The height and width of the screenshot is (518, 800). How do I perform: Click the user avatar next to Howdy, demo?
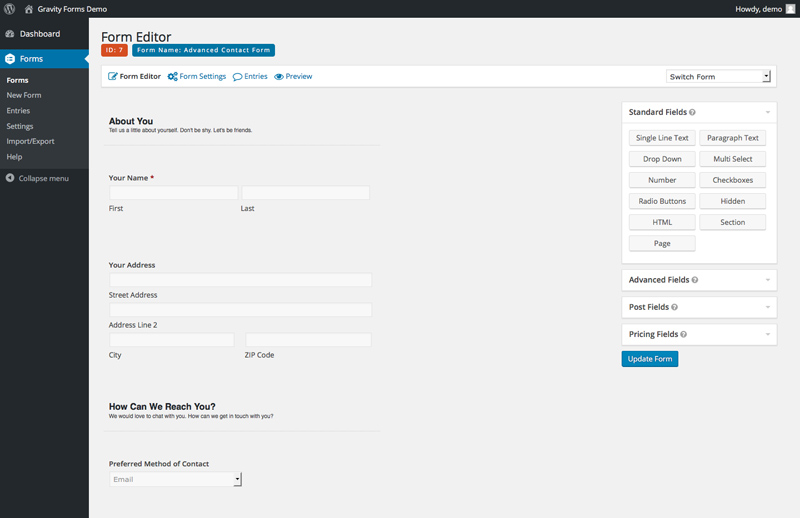pyautogui.click(x=790, y=9)
